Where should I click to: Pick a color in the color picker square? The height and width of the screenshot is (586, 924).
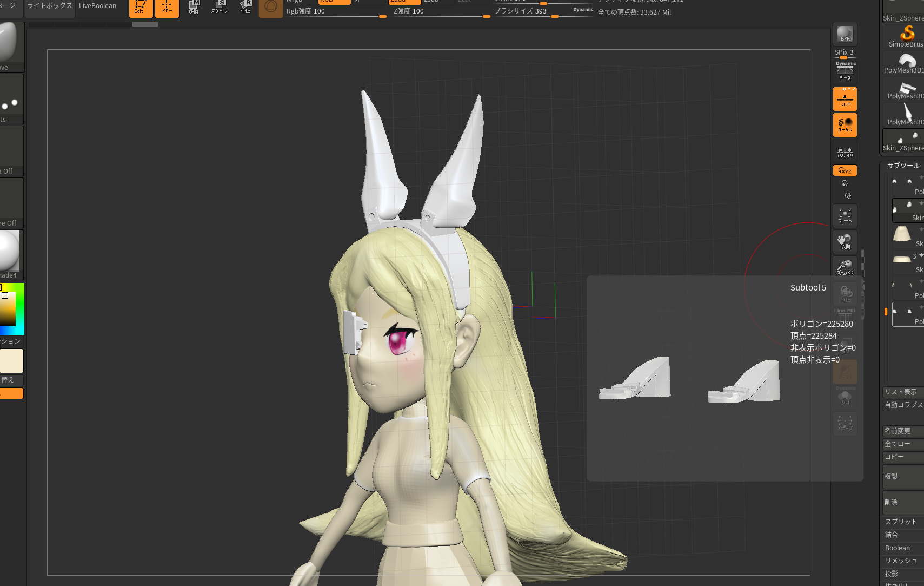pyautogui.click(x=8, y=308)
